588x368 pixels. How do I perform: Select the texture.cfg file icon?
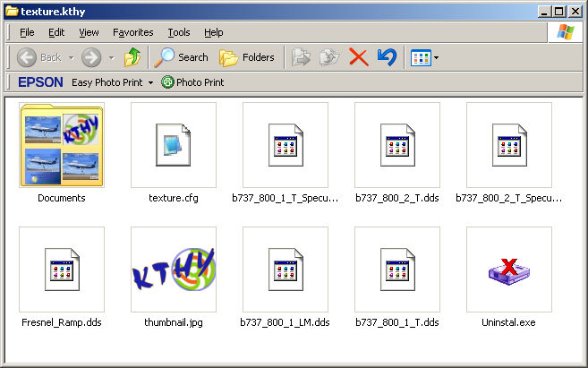(x=174, y=145)
